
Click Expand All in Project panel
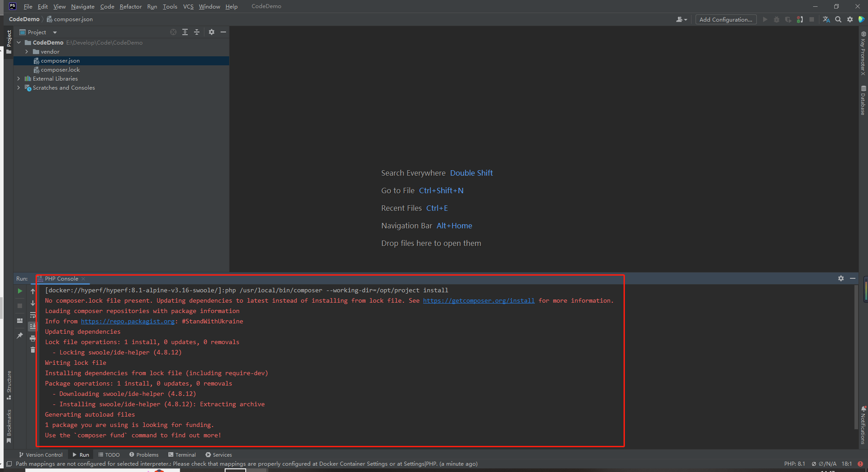click(x=185, y=32)
